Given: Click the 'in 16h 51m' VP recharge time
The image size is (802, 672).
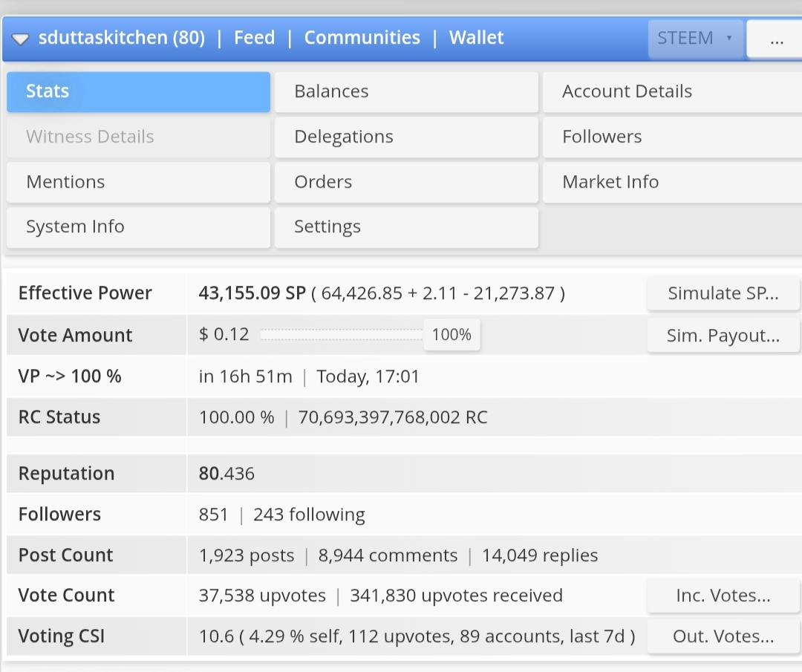Looking at the screenshot, I should click(x=246, y=376).
